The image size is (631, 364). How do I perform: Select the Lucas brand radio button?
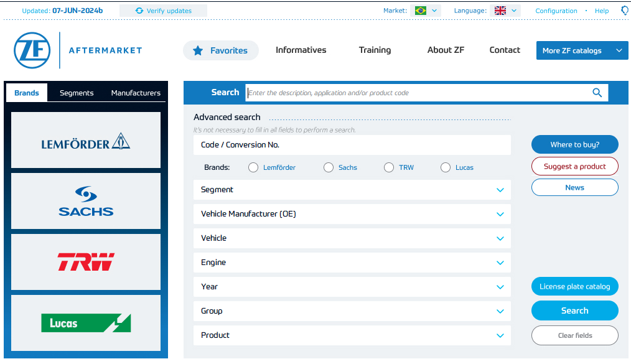446,167
